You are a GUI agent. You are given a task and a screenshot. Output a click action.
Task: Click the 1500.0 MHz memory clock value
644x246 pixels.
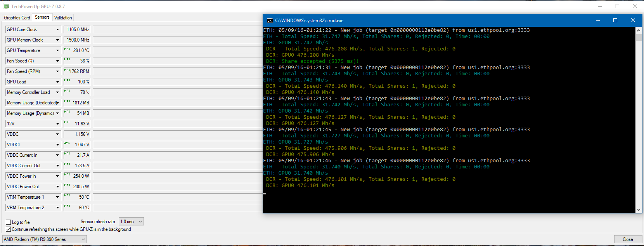(77, 40)
